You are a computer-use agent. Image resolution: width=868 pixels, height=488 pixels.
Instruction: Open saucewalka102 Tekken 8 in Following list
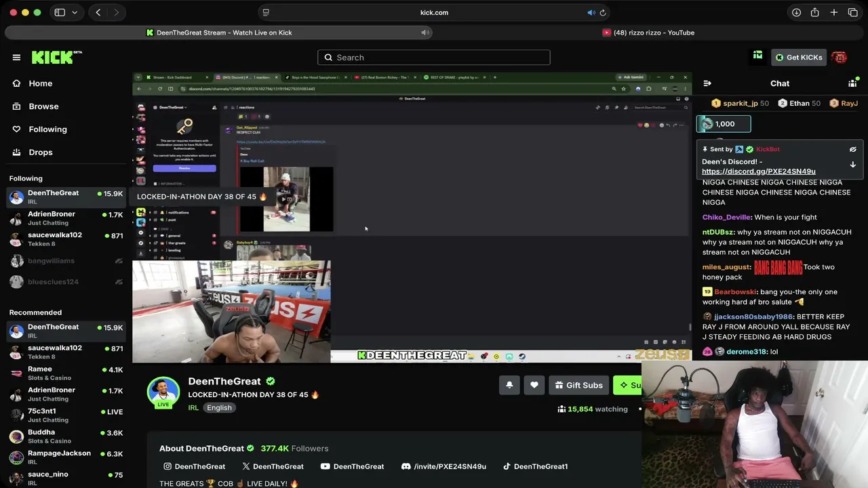(x=66, y=239)
